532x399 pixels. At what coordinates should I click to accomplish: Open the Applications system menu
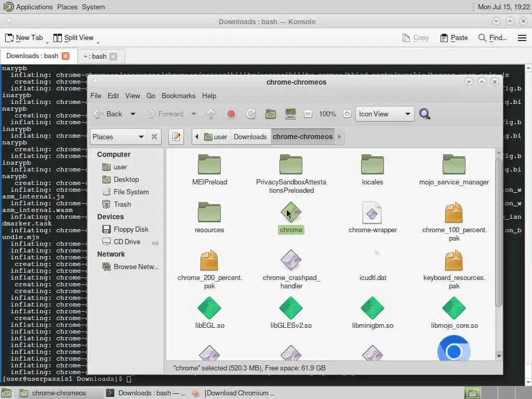point(28,7)
